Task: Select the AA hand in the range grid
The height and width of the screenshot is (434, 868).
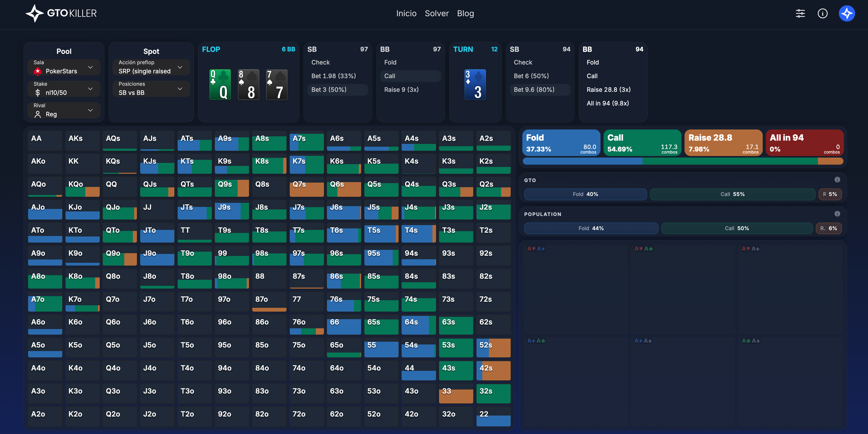Action: (x=45, y=140)
